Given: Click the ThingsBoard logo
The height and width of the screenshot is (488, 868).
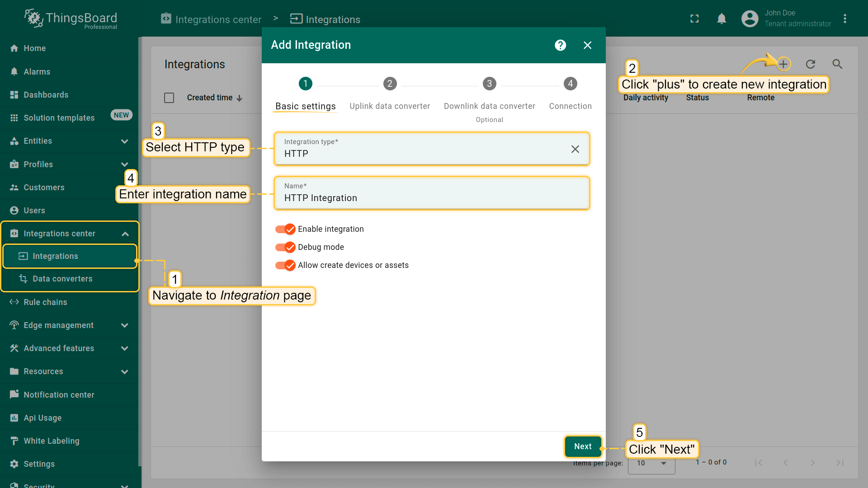Looking at the screenshot, I should coord(71,19).
